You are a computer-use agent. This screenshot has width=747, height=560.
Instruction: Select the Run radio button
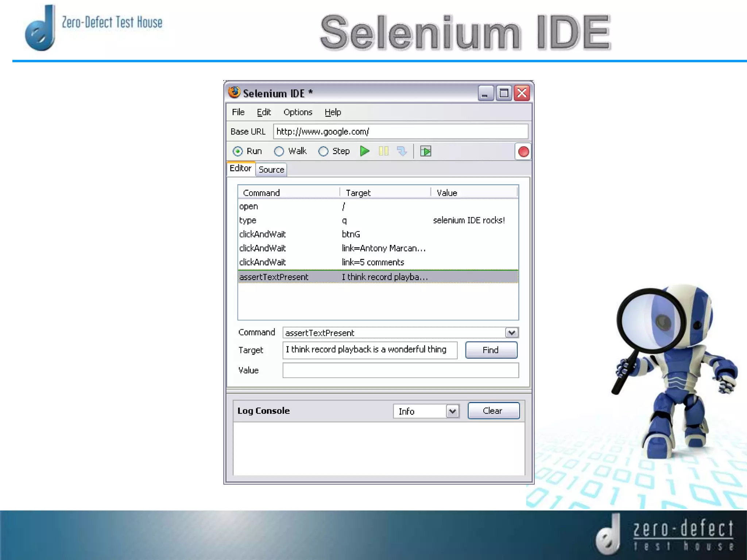[x=238, y=151]
